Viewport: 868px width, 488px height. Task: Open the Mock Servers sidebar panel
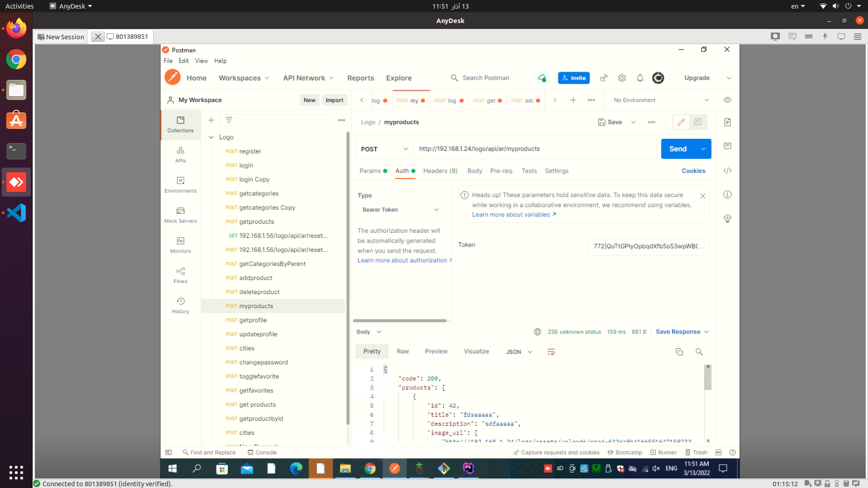(x=180, y=215)
